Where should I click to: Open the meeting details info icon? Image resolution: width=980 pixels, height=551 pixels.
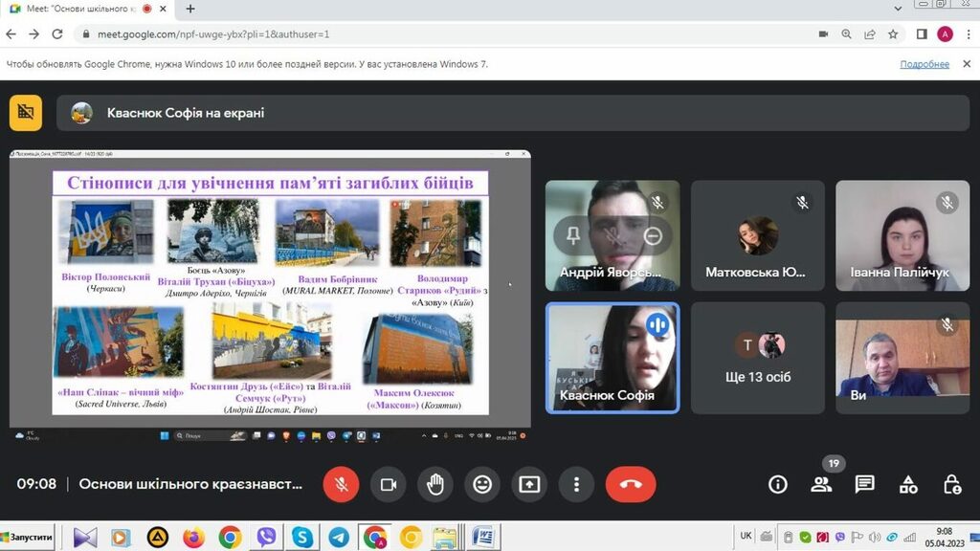pyautogui.click(x=778, y=484)
